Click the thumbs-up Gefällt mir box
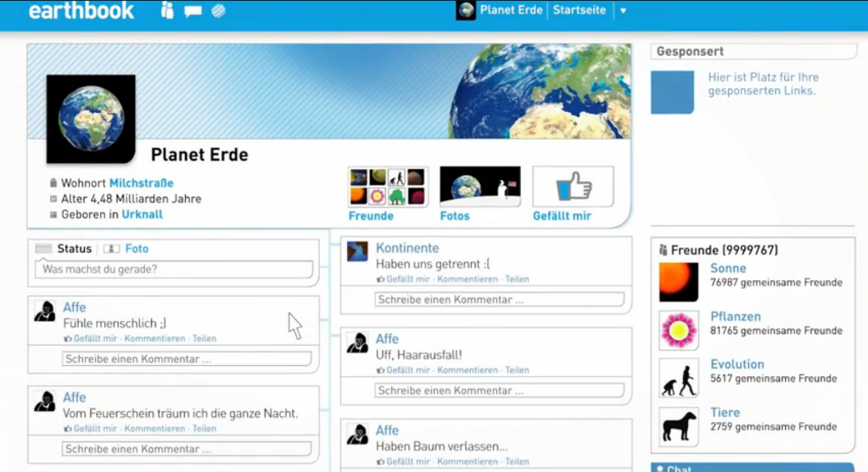 [x=573, y=187]
